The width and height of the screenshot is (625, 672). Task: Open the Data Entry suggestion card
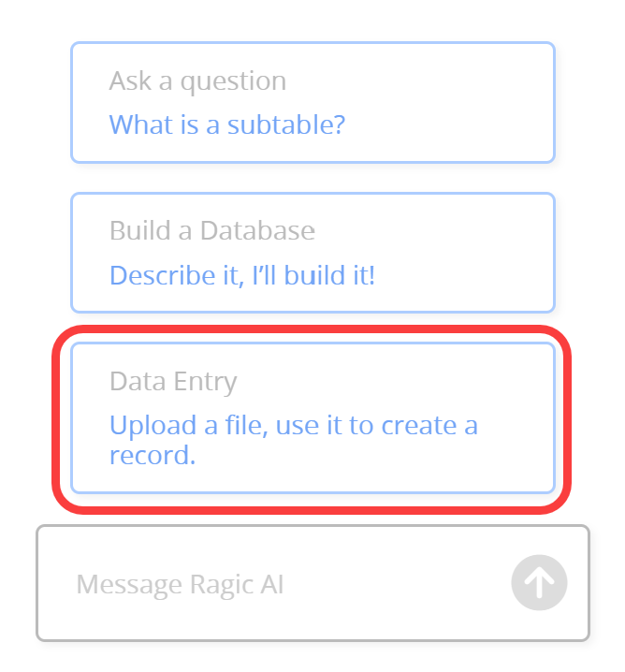[x=312, y=417]
